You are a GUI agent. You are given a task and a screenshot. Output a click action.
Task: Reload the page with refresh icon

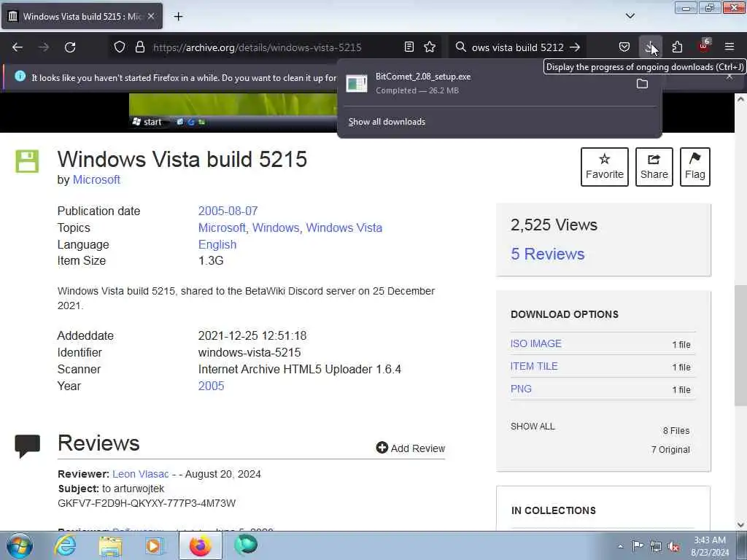(x=70, y=47)
